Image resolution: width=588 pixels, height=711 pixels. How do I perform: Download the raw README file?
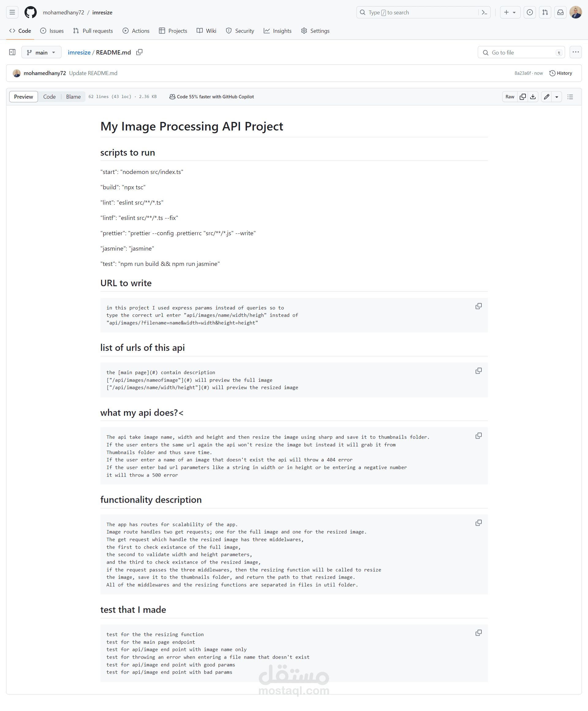533,97
